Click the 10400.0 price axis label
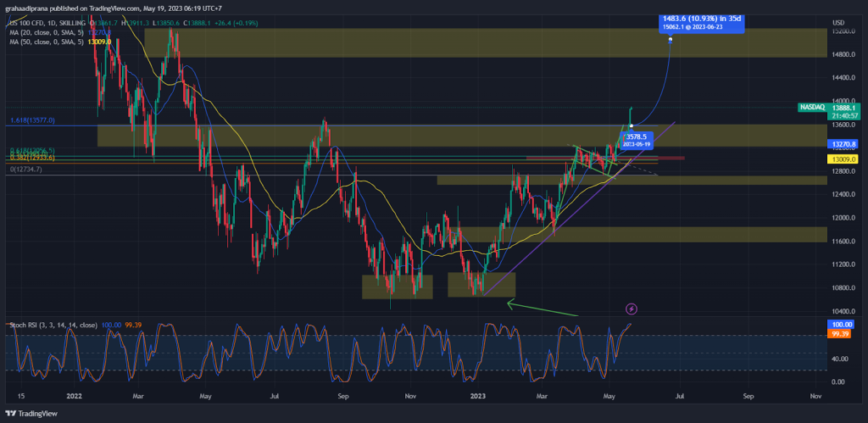The height and width of the screenshot is (423, 868). pos(845,311)
